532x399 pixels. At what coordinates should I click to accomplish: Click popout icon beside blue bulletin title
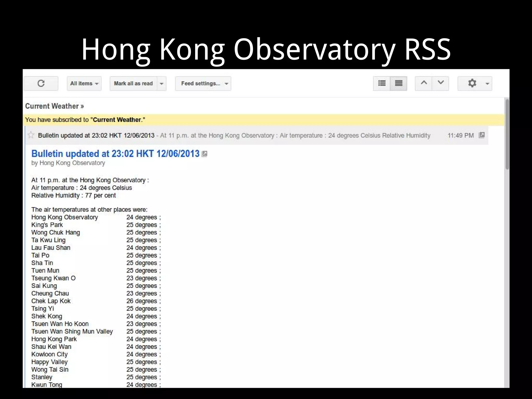pyautogui.click(x=204, y=154)
